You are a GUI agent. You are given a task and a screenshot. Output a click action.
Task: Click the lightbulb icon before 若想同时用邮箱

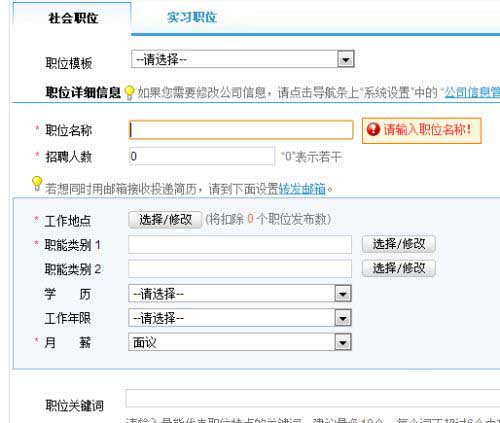click(x=37, y=184)
